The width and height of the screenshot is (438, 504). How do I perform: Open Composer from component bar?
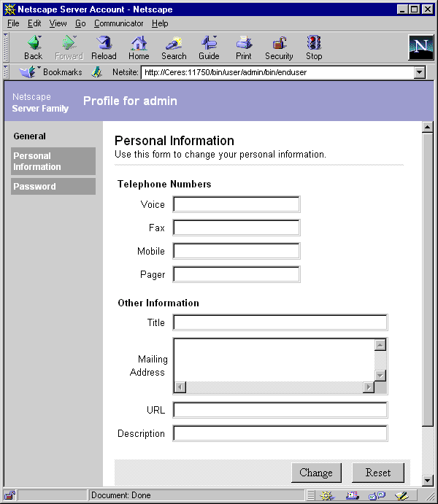pyautogui.click(x=402, y=495)
